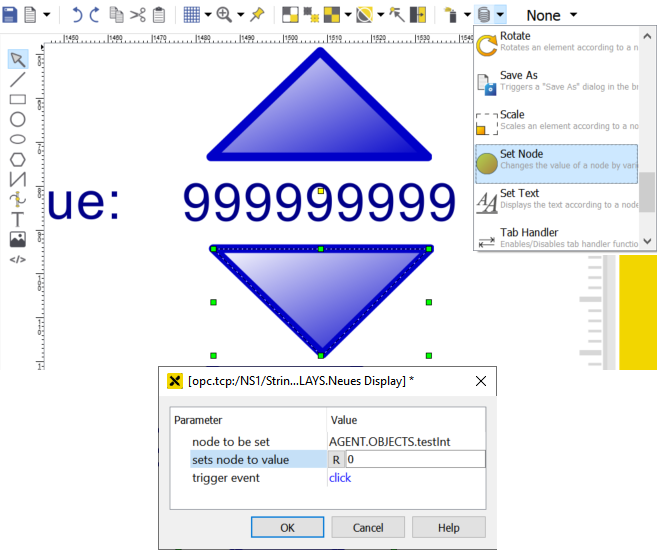Click the dotted squares with star icon
The image size is (657, 552).
[x=311, y=15]
